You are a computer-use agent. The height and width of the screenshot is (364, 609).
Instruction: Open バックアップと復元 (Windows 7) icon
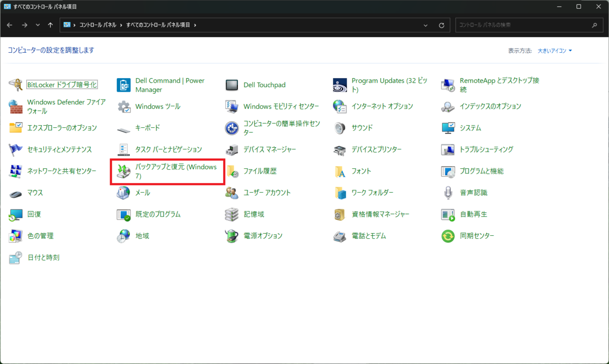click(124, 171)
